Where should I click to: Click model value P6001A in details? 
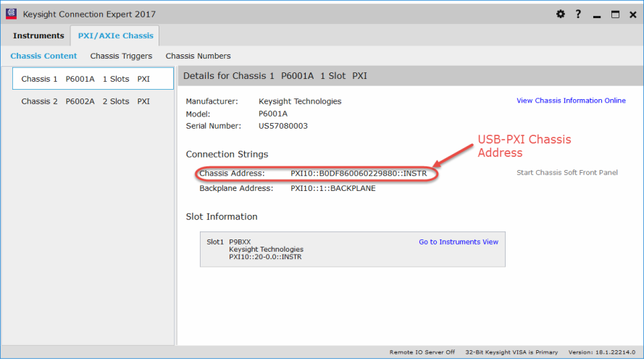tap(272, 114)
